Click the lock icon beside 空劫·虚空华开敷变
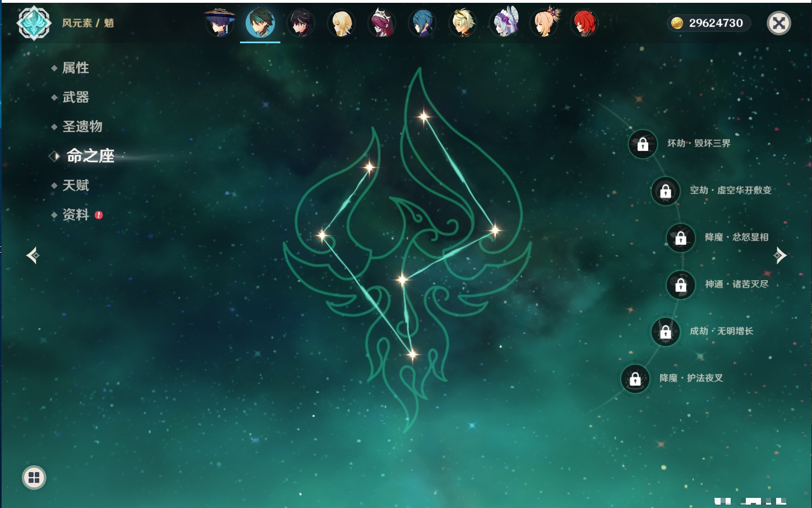The image size is (812, 508). pos(666,191)
